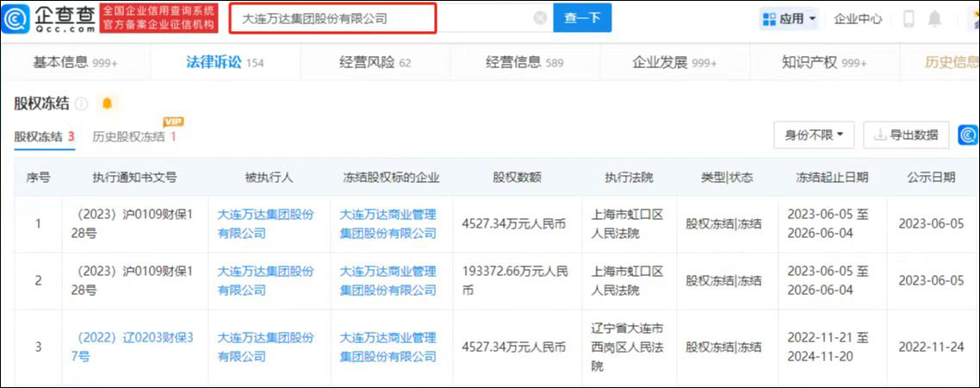This screenshot has width=980, height=388.
Task: Select the 历史股权冻结 1 sub-tab
Action: pos(134,136)
